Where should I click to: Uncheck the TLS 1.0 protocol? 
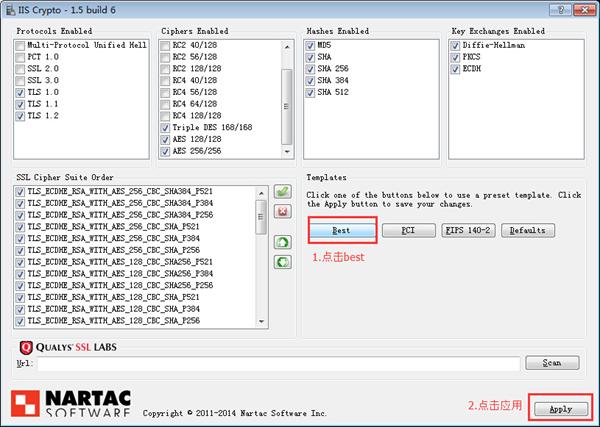pos(20,91)
